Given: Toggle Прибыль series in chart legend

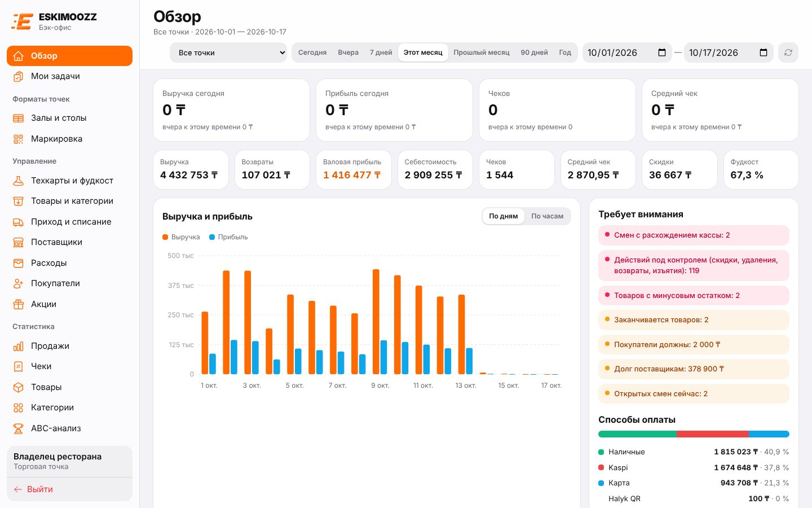Looking at the screenshot, I should [x=228, y=237].
